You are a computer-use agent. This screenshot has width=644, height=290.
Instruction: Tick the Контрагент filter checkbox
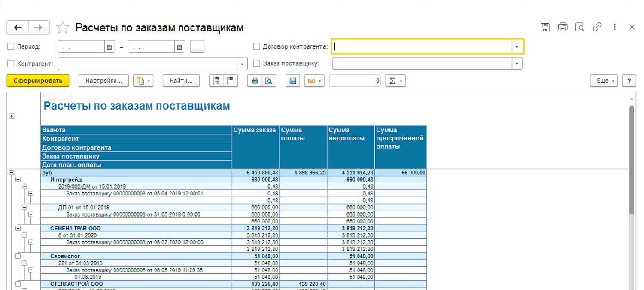[x=11, y=64]
